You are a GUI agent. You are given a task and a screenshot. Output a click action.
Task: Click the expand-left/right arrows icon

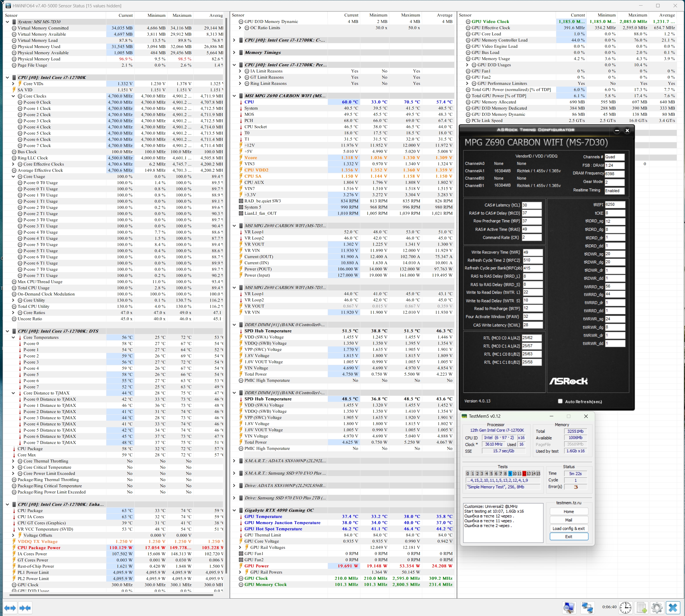10,608
